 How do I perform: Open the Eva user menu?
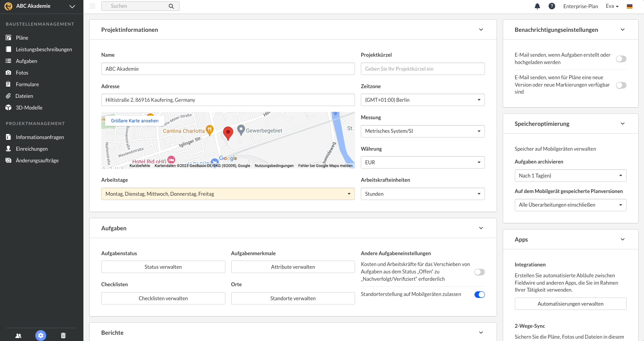pyautogui.click(x=612, y=6)
